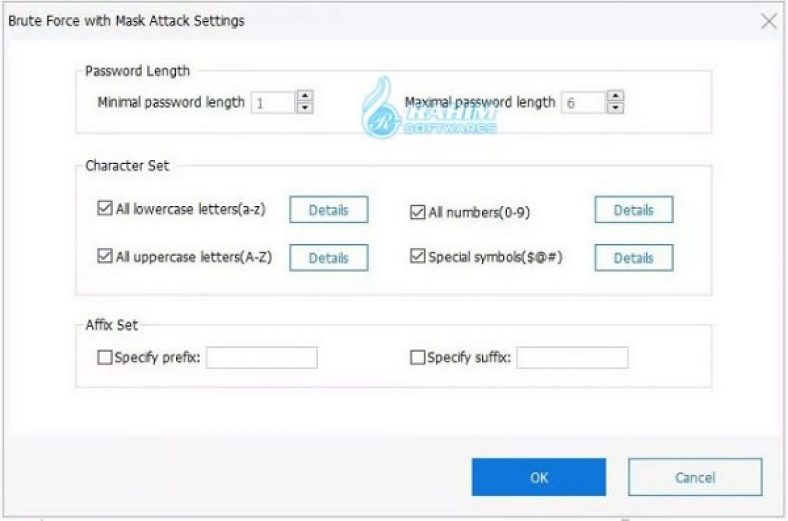Screen dimensions: 788x521
Task: Decrease maximal password length with down arrow
Action: (x=615, y=108)
